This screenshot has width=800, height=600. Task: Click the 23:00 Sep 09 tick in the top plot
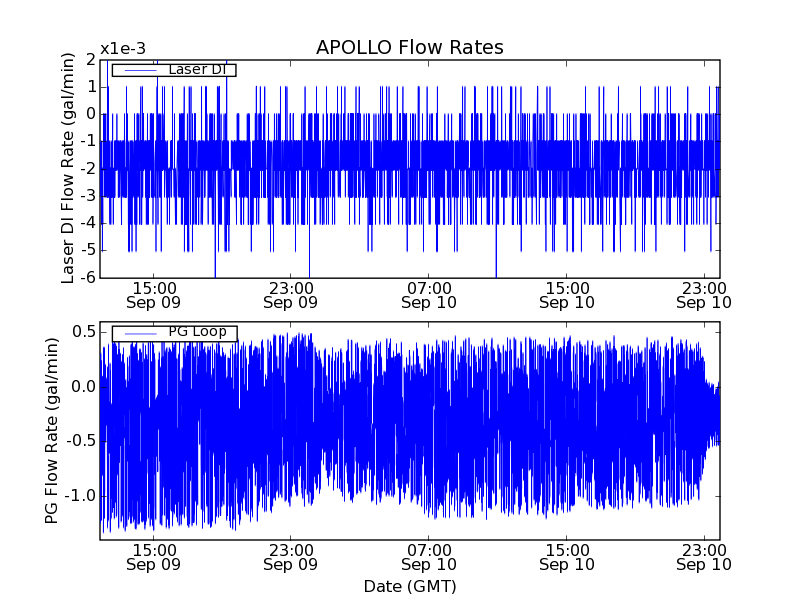coord(291,294)
